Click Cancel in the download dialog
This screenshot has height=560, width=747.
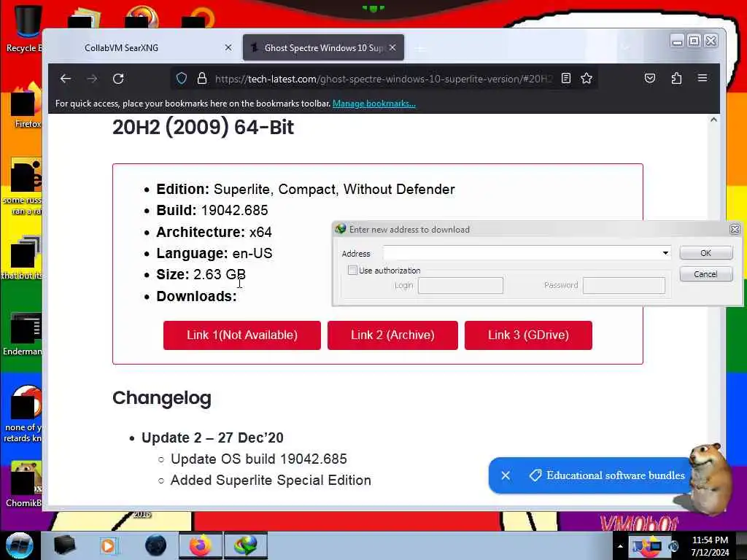pyautogui.click(x=706, y=274)
